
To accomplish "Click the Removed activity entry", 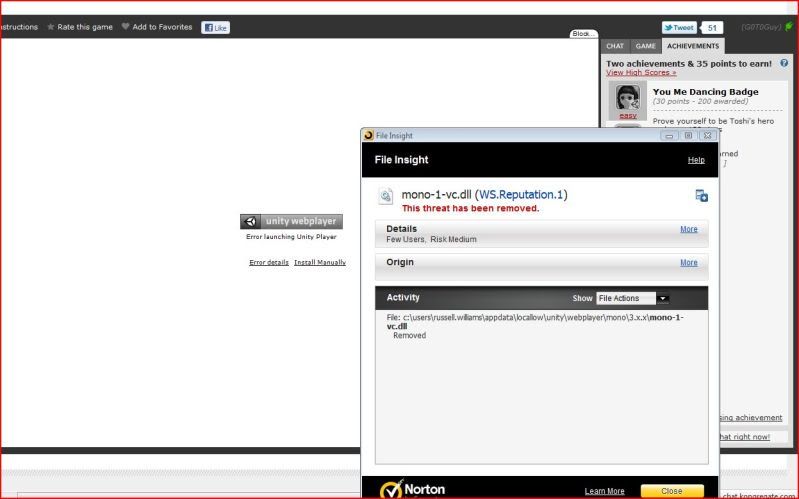I will point(409,335).
